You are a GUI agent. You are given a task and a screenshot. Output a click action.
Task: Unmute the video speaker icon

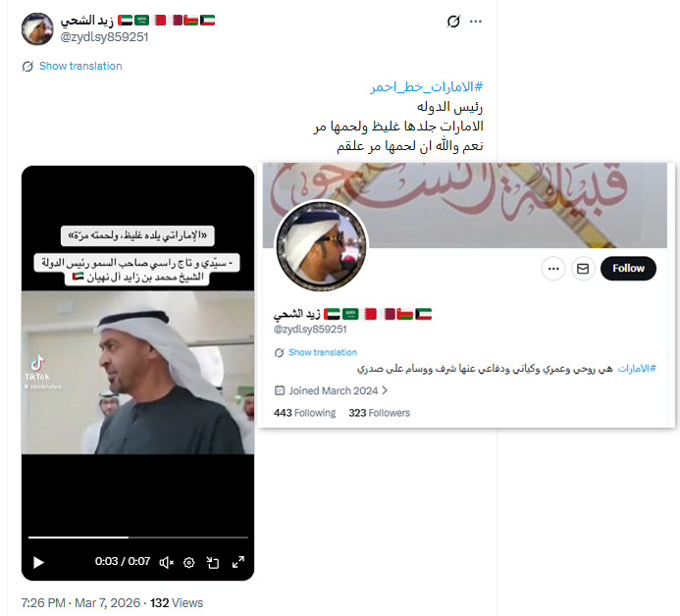click(x=167, y=562)
